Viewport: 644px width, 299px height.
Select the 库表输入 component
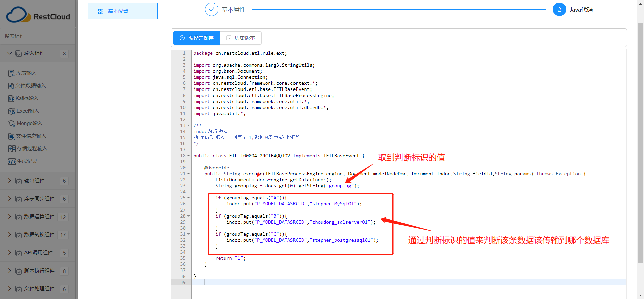(22, 73)
